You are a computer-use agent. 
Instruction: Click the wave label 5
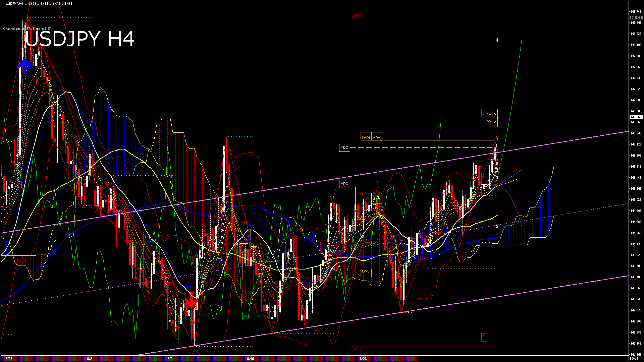click(x=497, y=227)
